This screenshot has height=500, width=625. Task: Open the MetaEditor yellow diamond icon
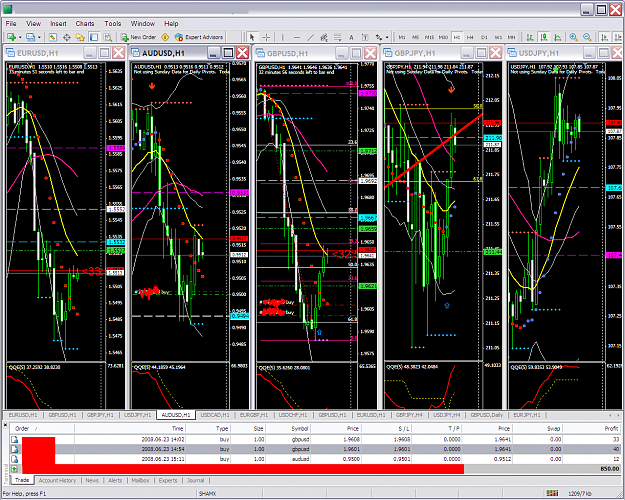click(165, 37)
